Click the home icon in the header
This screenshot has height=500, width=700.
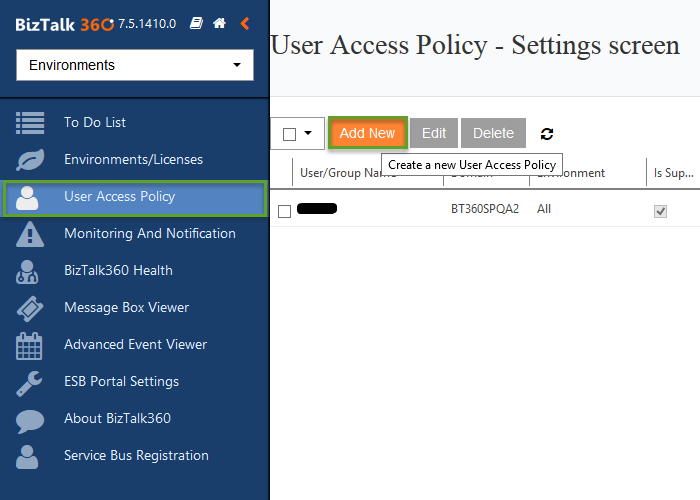pos(219,23)
